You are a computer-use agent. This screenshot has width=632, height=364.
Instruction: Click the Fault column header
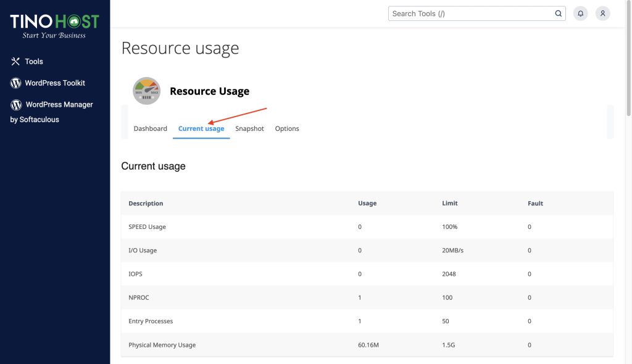tap(535, 204)
